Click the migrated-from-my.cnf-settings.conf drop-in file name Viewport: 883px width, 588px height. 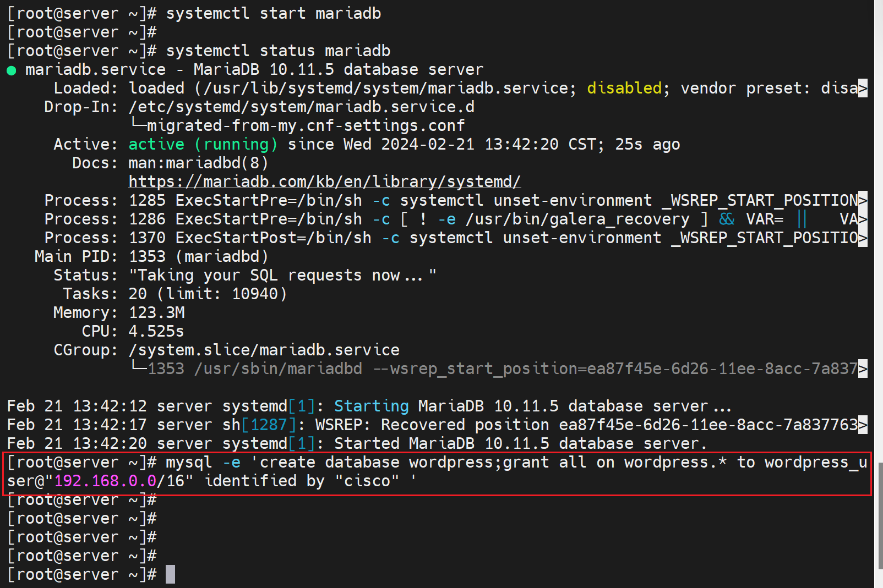coord(306,125)
